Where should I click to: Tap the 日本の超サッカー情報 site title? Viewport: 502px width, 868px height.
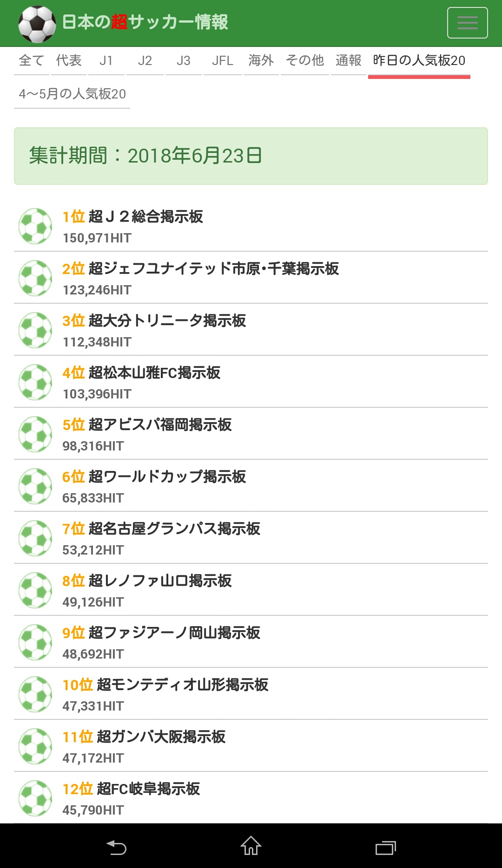click(145, 22)
